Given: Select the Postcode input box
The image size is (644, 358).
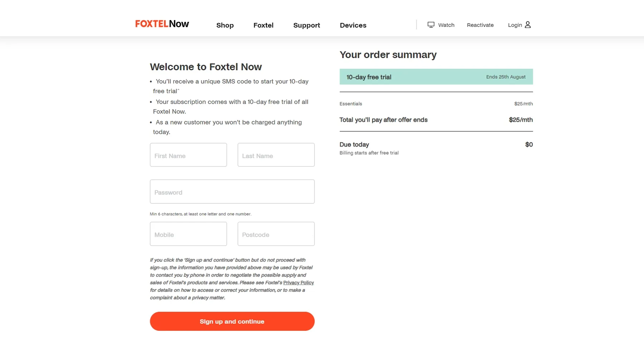Looking at the screenshot, I should 276,234.
